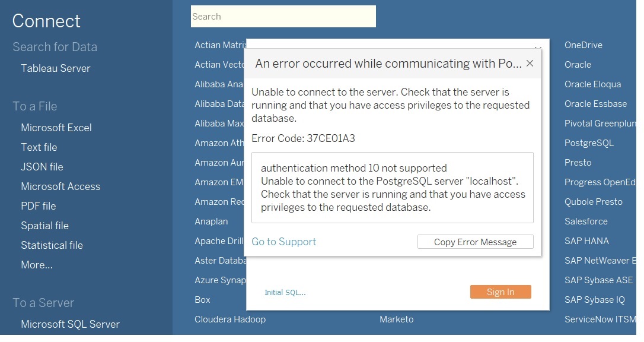Image resolution: width=644 pixels, height=342 pixels.
Task: Open the PDF file connector
Action: [38, 206]
